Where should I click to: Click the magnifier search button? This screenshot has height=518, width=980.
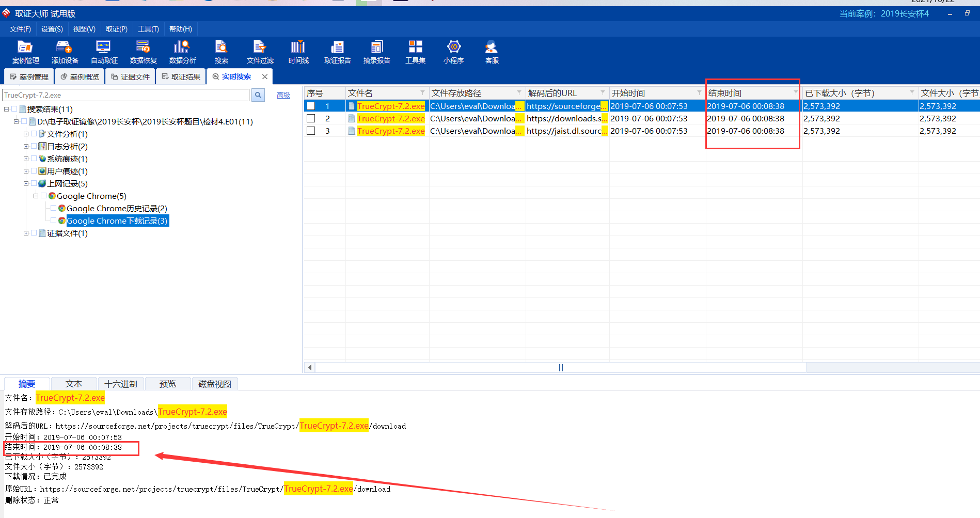click(x=258, y=95)
